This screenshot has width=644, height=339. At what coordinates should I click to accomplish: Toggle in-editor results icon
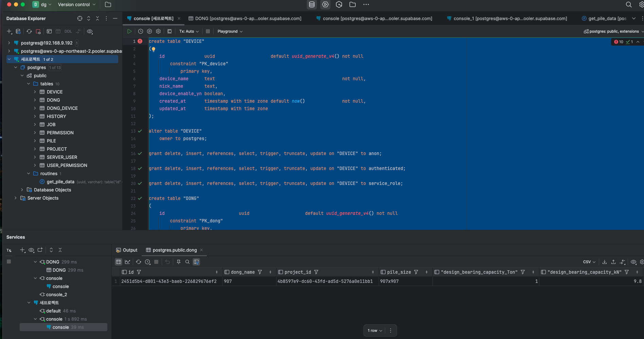pyautogui.click(x=169, y=31)
